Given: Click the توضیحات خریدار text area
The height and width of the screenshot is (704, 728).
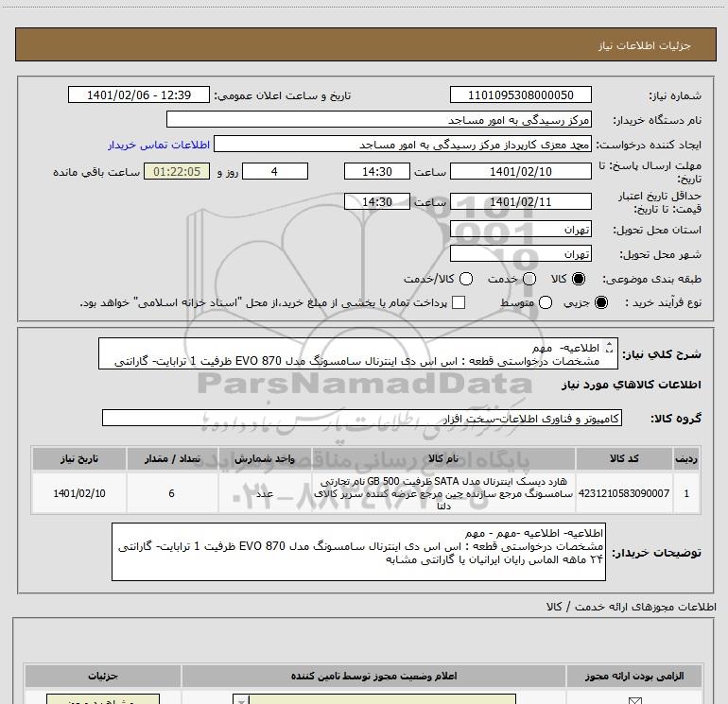Looking at the screenshot, I should tap(358, 552).
